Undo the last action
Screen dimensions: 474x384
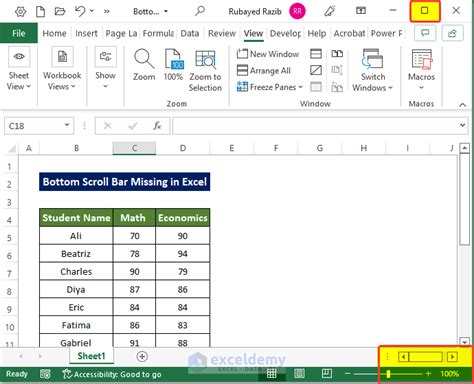[x=80, y=11]
